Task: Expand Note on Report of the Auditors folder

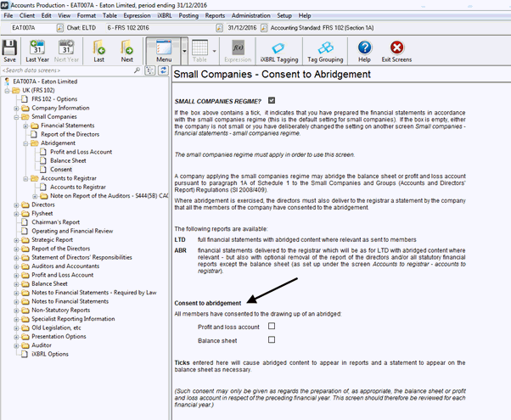Action: tap(35, 196)
